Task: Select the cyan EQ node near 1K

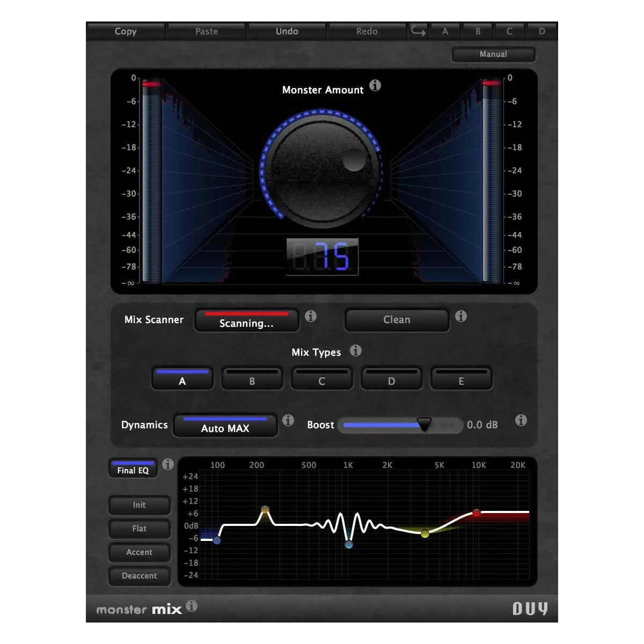Action: click(x=348, y=544)
